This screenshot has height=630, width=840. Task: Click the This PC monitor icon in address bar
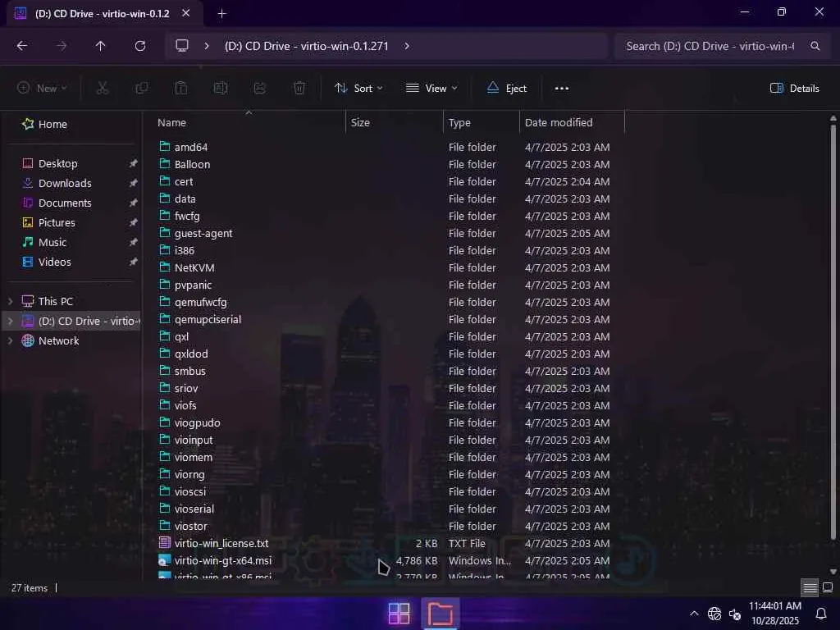[x=182, y=46]
